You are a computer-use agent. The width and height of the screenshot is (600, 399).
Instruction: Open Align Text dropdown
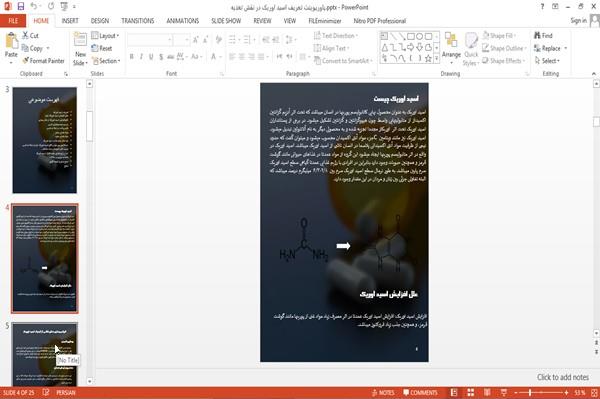[331, 48]
